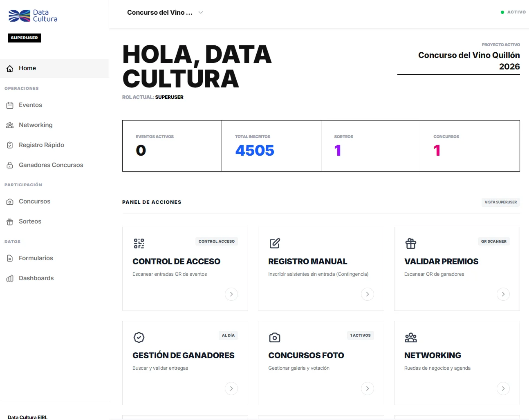This screenshot has width=529, height=420.
Task: Open Formularios from the Datos section
Action: click(x=36, y=258)
